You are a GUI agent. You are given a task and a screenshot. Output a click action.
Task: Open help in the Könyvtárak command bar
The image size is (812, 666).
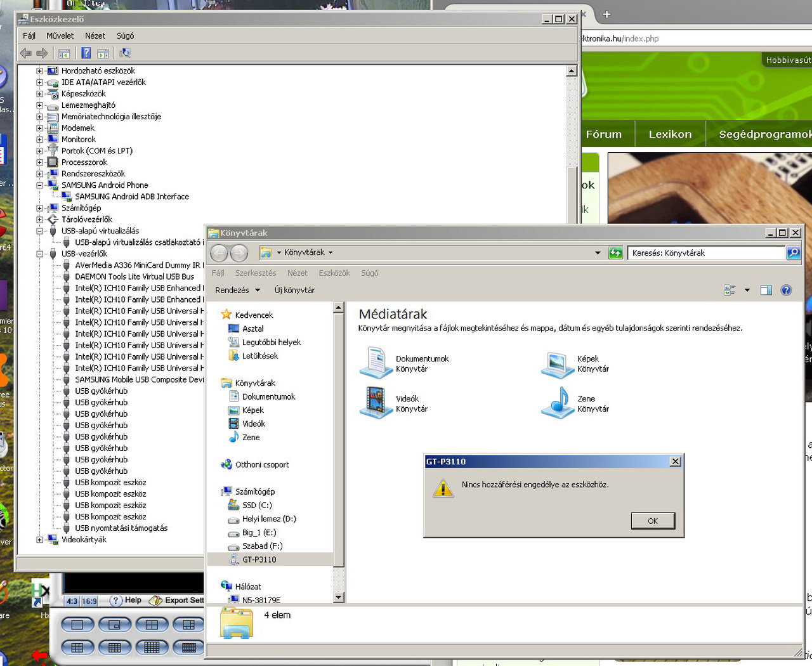click(x=786, y=291)
